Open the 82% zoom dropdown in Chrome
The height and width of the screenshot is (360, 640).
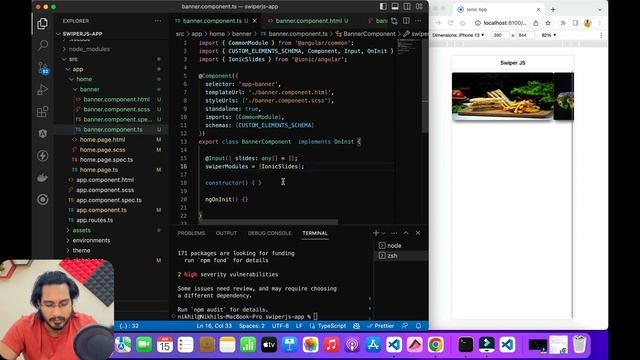pyautogui.click(x=549, y=35)
